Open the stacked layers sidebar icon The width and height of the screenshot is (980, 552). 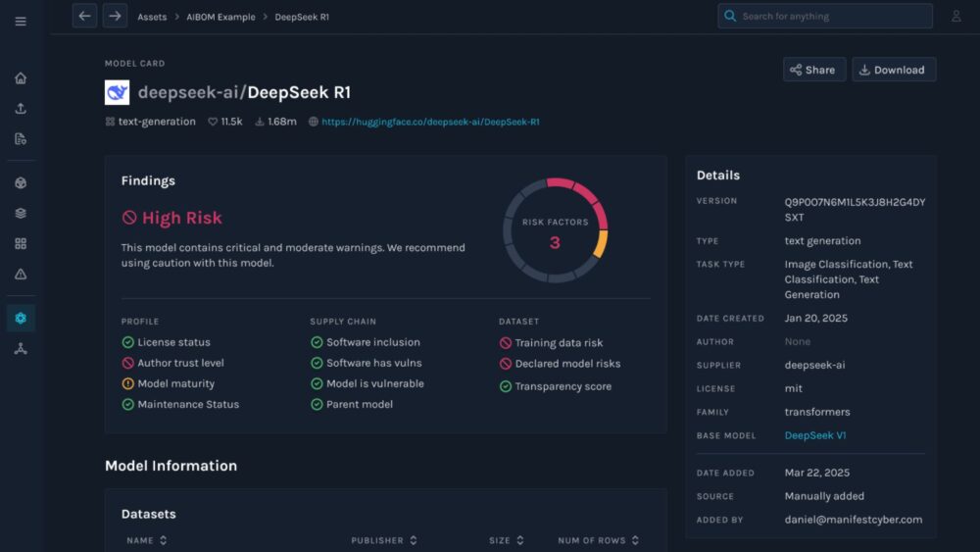point(21,213)
